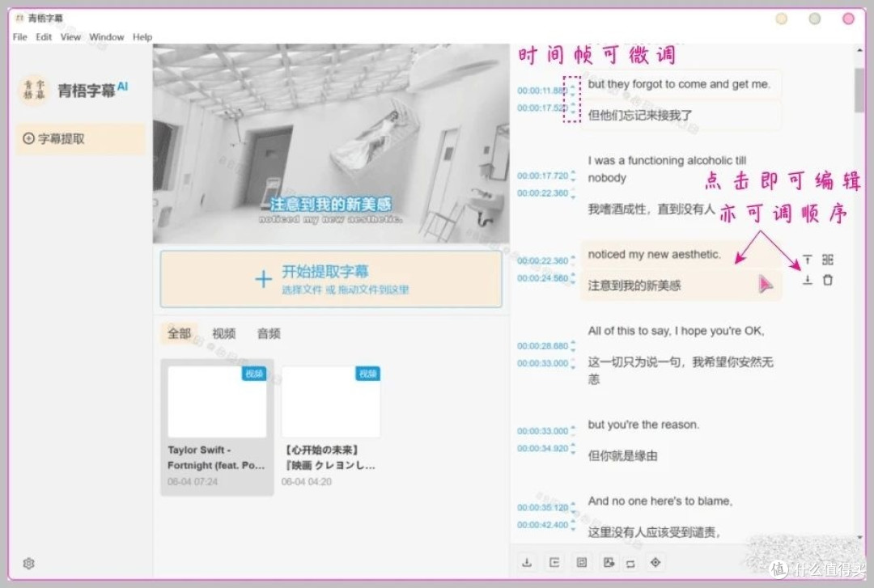Image resolution: width=874 pixels, height=588 pixels.
Task: Click the second bottom toolbar icon with arrow-in-box
Action: tap(554, 562)
